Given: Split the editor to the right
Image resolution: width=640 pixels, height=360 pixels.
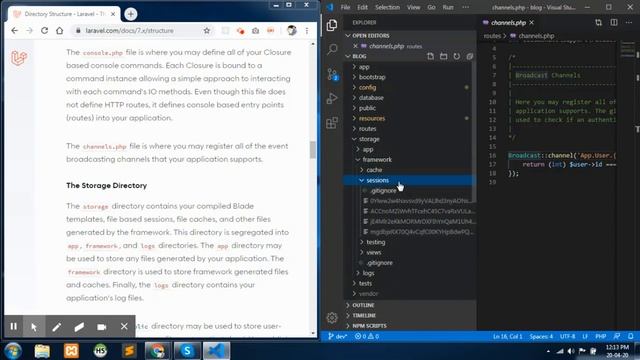Looking at the screenshot, I should (x=614, y=22).
